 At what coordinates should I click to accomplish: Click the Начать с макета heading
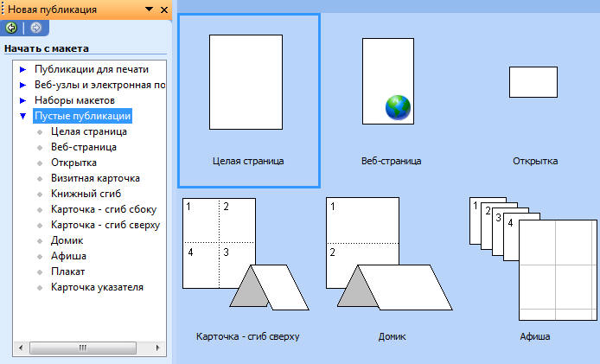pyautogui.click(x=47, y=48)
